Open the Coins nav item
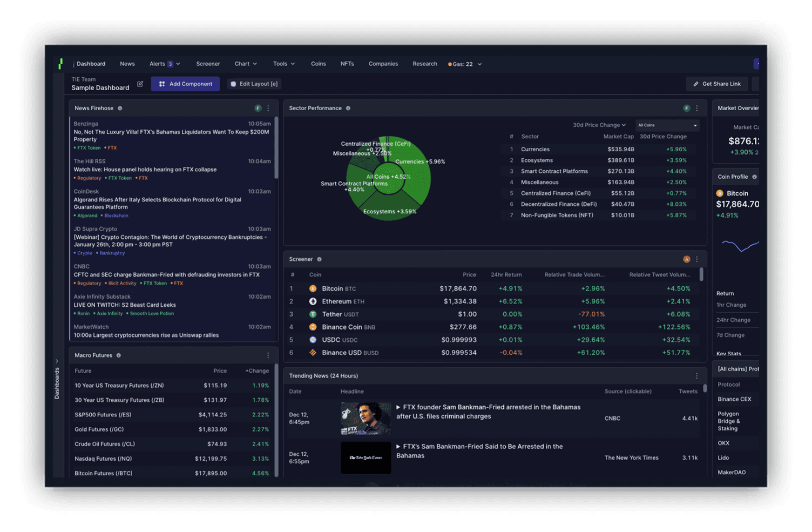This screenshot has height=532, width=812. tap(319, 64)
